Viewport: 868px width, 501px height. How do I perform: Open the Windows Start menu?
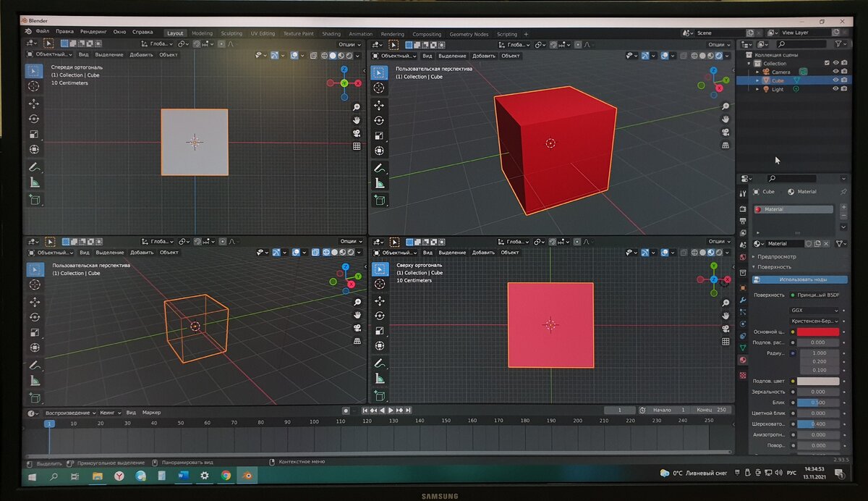click(x=33, y=476)
